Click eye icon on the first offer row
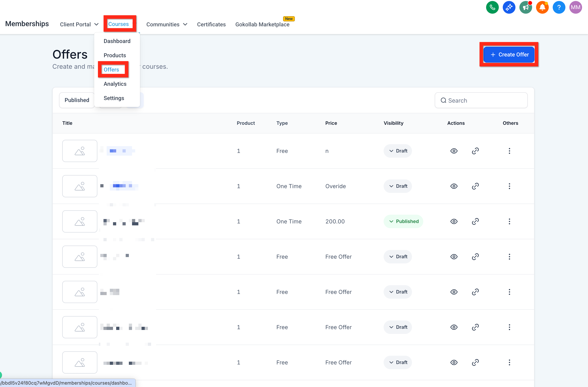The width and height of the screenshot is (588, 387). click(454, 151)
